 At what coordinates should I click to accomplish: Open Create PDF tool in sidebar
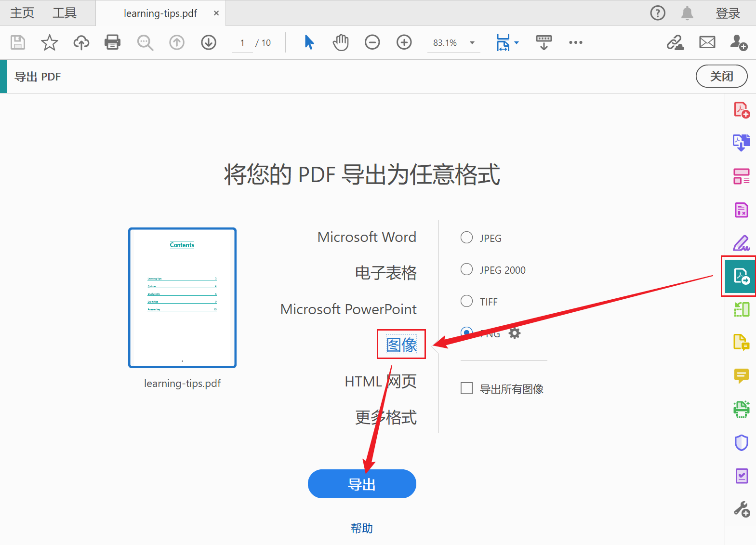[742, 110]
